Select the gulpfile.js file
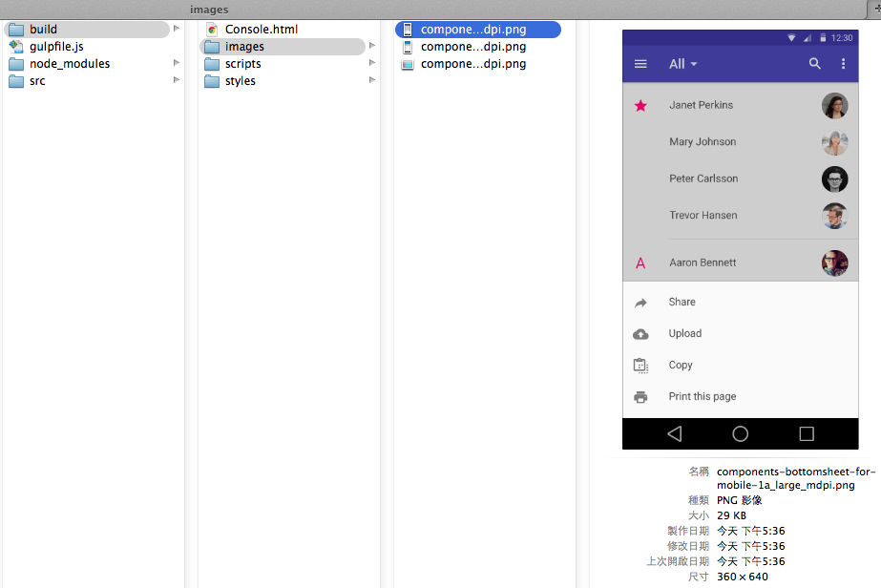Viewport: 881px width, 588px height. 56,46
